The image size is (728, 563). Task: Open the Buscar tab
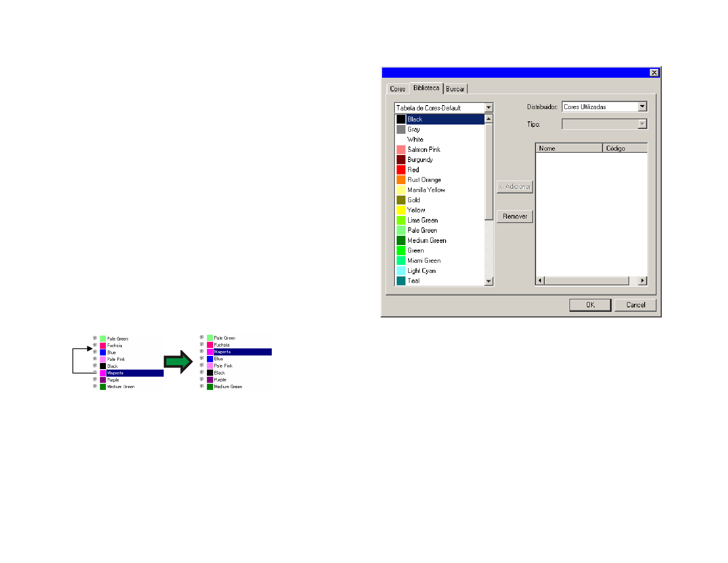(455, 89)
